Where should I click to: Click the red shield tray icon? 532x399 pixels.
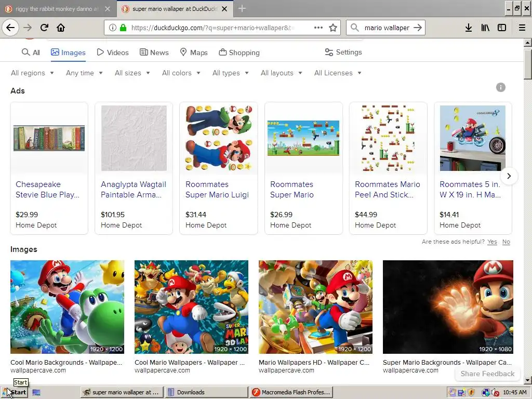[471, 393]
